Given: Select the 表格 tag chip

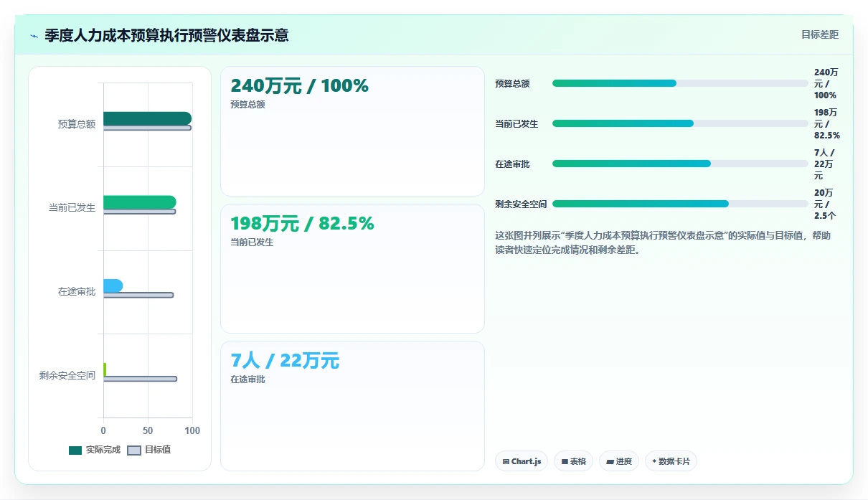Looking at the screenshot, I should [x=573, y=461].
